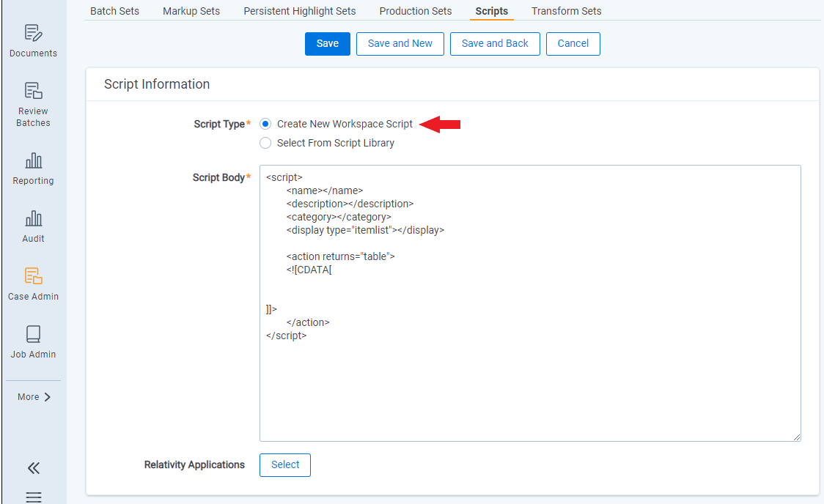Click the Script Body resize handle
The image size is (824, 504).
[797, 437]
